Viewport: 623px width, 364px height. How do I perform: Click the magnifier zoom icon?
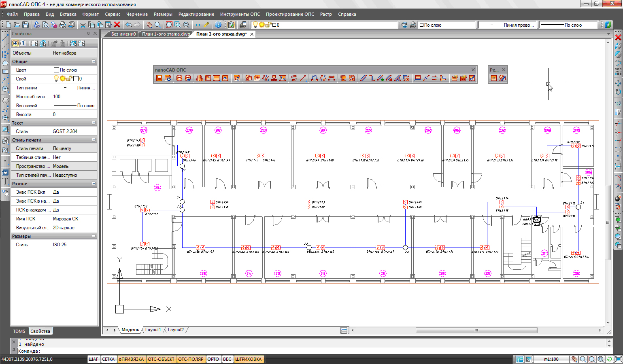click(x=157, y=25)
